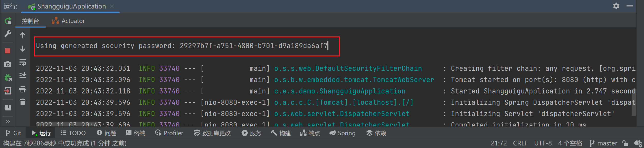
Task: Toggle the read-only lock icon in the status bar
Action: 625,143
